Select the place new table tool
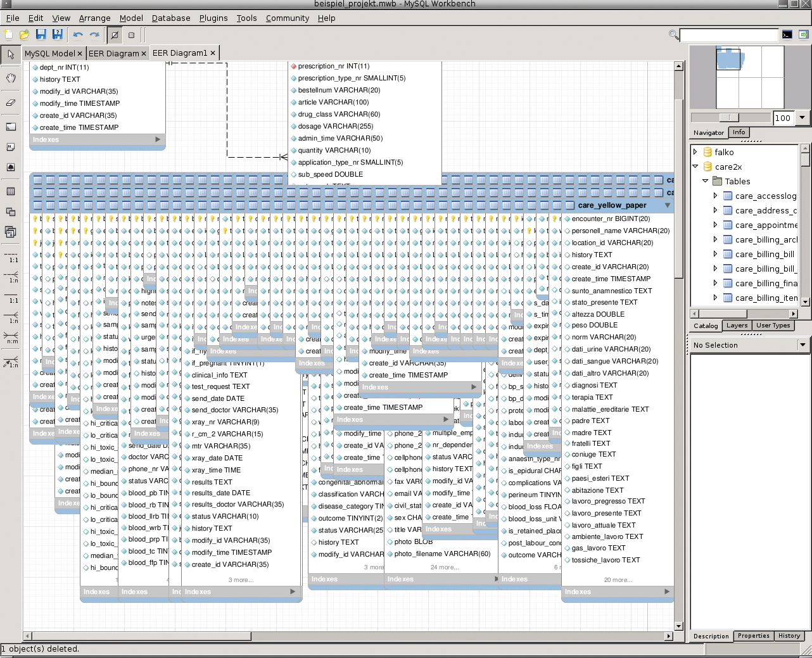The image size is (812, 658). coord(11,191)
